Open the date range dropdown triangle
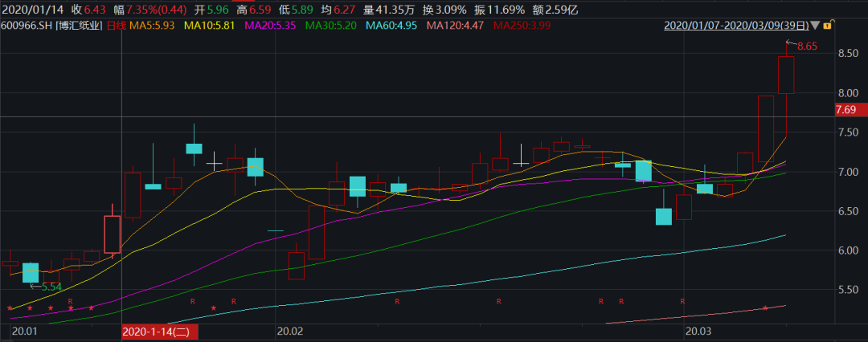 coord(816,26)
